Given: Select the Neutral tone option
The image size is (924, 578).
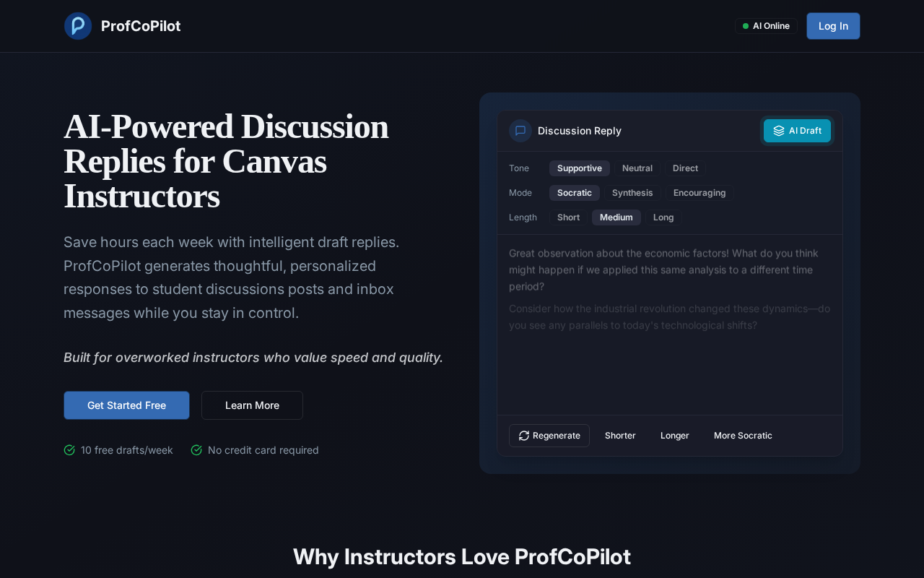Looking at the screenshot, I should tap(637, 168).
